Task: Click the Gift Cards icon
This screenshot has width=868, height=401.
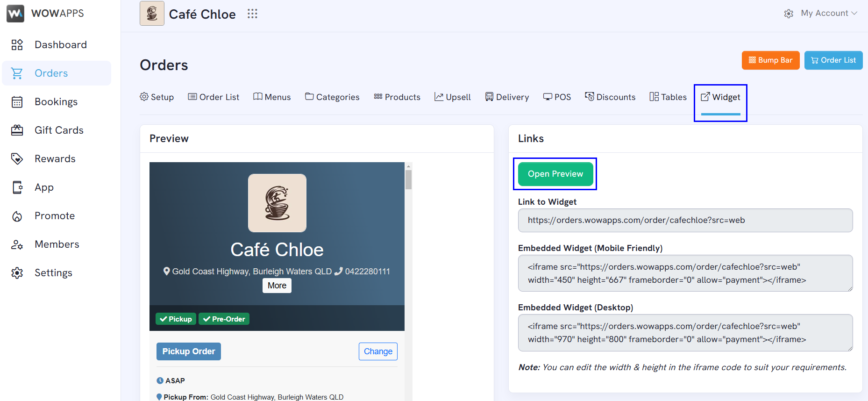Action: point(17,130)
